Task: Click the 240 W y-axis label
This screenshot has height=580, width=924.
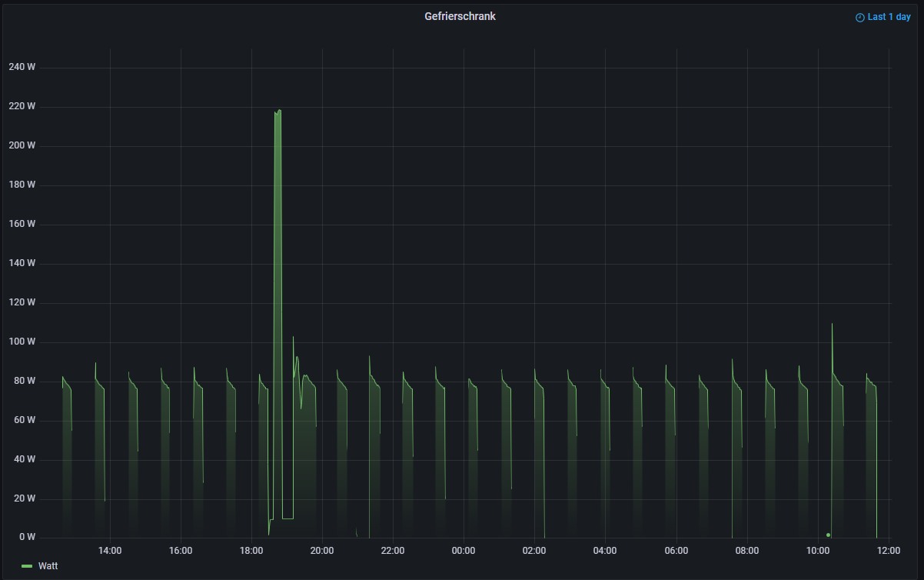Action: click(22, 67)
